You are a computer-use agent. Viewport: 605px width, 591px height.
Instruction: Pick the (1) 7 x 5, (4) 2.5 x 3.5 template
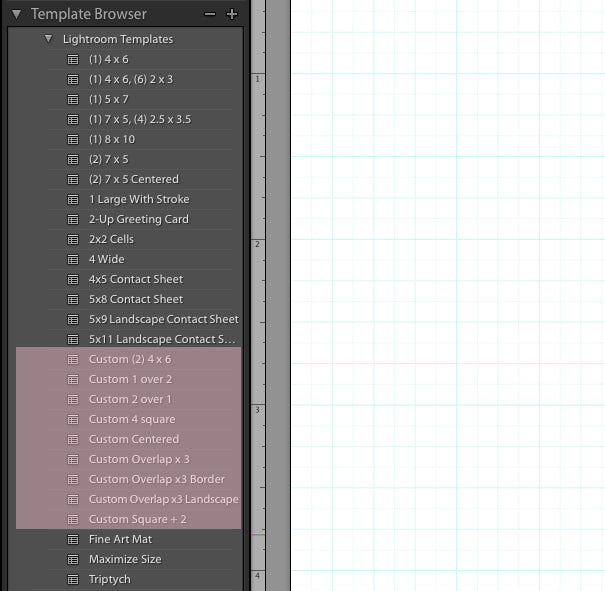[140, 120]
